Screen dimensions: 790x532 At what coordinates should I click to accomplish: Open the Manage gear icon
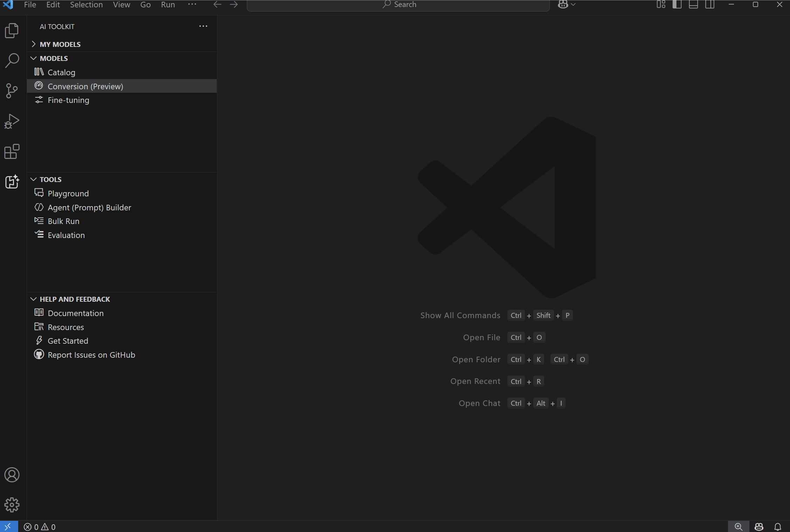point(12,505)
